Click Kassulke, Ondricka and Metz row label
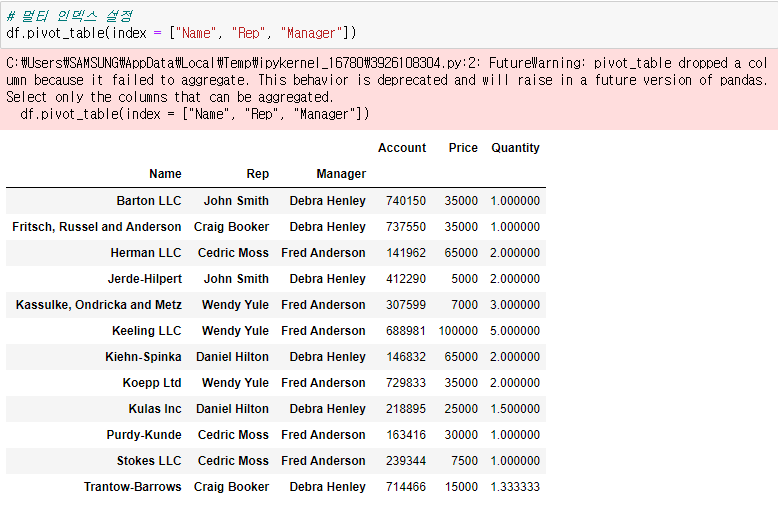778x506 pixels. (99, 305)
